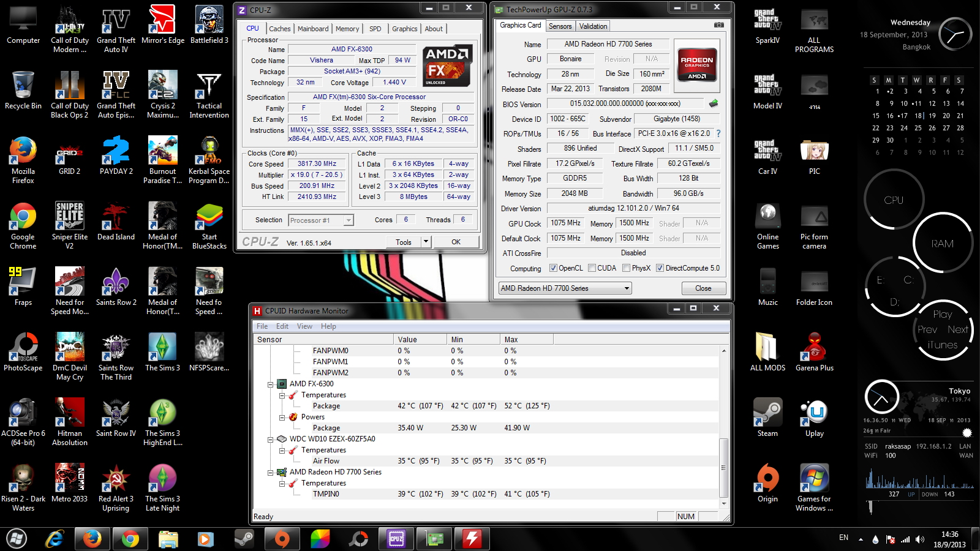Open the AMD Radeon HD 7700 Series dropdown
This screenshot has height=551, width=980.
point(565,288)
